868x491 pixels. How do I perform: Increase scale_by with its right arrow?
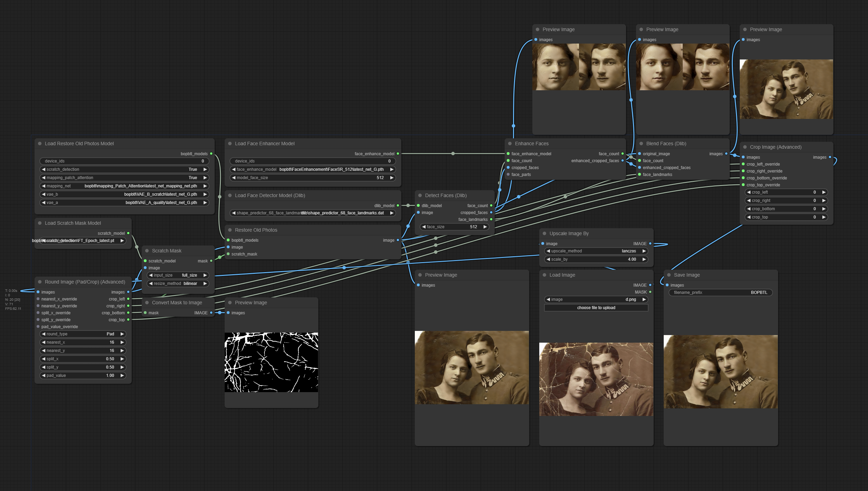tap(644, 259)
